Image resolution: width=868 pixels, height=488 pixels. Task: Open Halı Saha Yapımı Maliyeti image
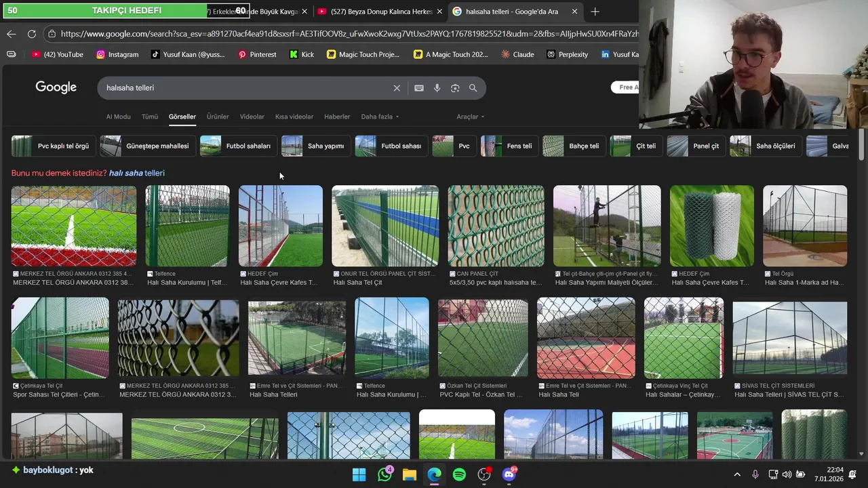coord(607,226)
